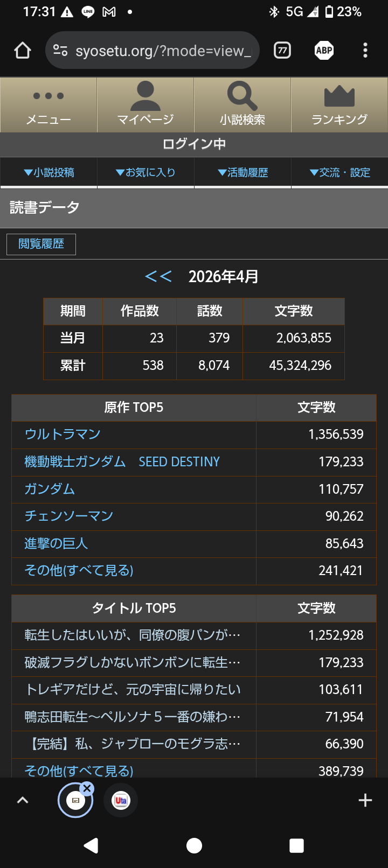Open the チェンソーマン source link
This screenshot has width=388, height=868.
coord(69,516)
